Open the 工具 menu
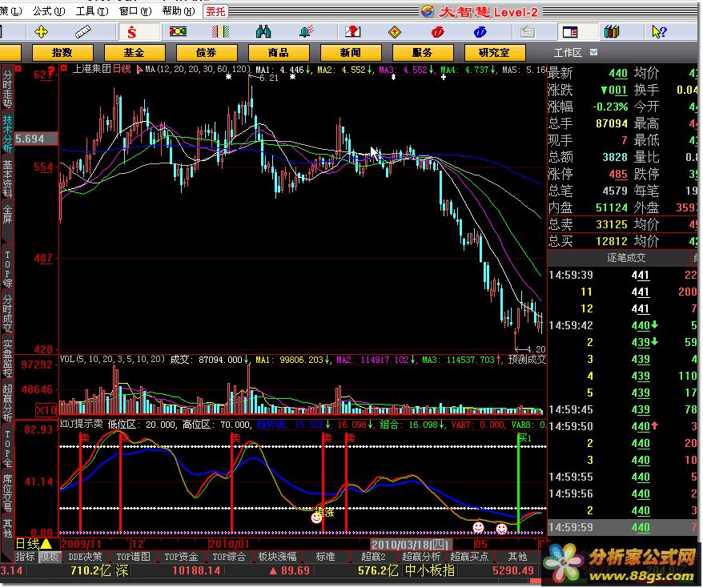This screenshot has width=703, height=588. [x=89, y=11]
